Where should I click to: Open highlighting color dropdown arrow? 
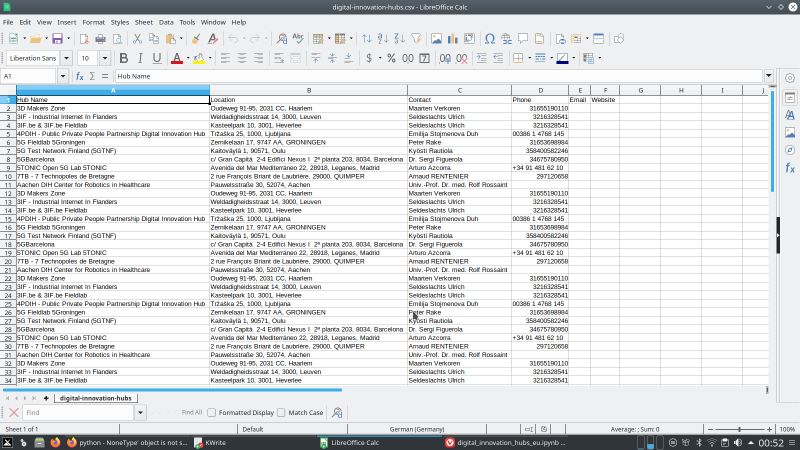click(x=210, y=58)
